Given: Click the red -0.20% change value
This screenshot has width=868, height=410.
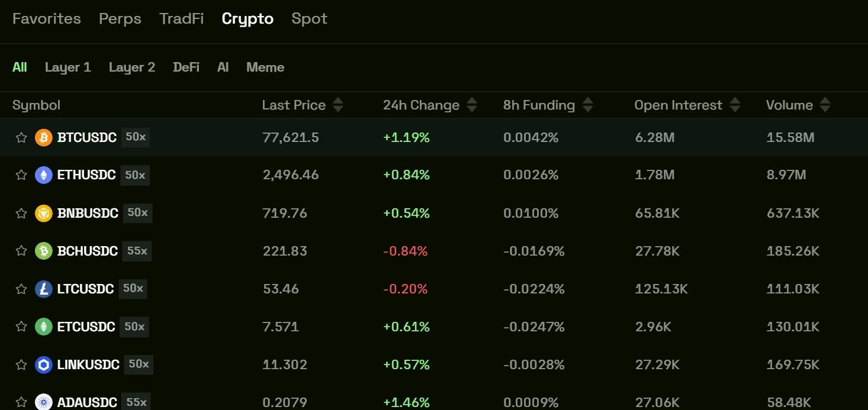Looking at the screenshot, I should tap(406, 289).
